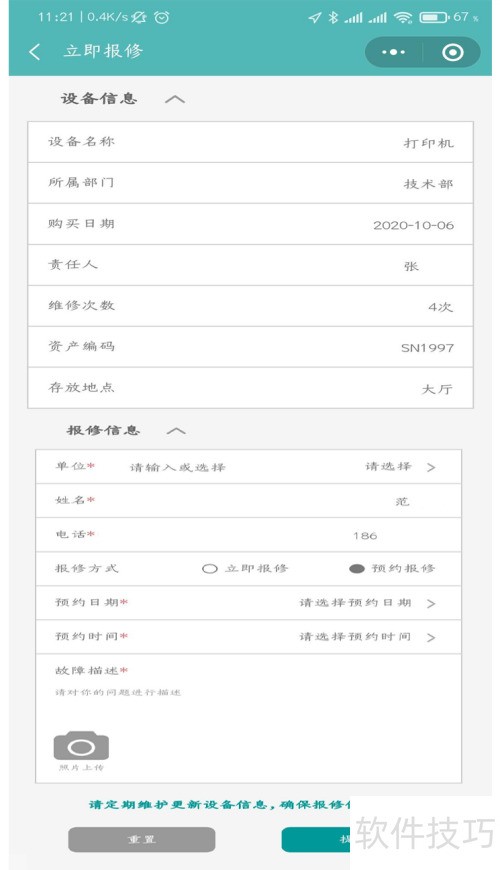The width and height of the screenshot is (500, 870).
Task: Tap the battery icon in status bar
Action: [x=434, y=18]
